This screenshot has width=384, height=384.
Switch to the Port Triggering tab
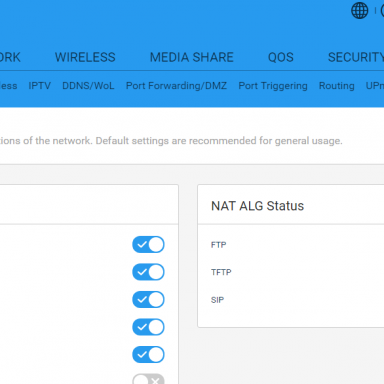click(273, 86)
